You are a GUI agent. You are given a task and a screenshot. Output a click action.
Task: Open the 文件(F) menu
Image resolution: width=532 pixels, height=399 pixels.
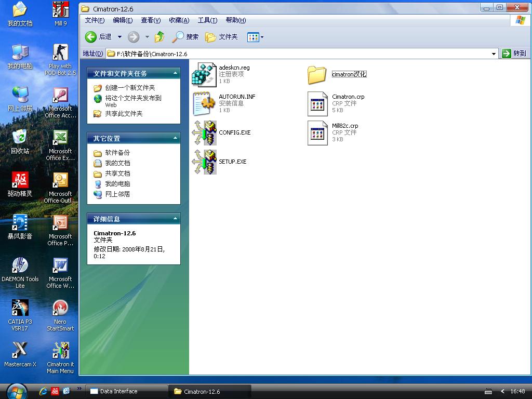95,20
